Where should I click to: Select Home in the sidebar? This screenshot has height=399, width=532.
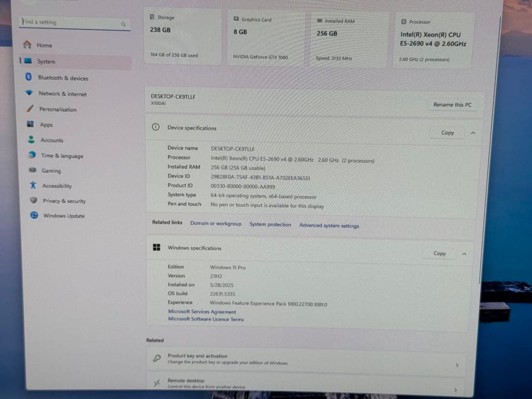click(x=44, y=45)
